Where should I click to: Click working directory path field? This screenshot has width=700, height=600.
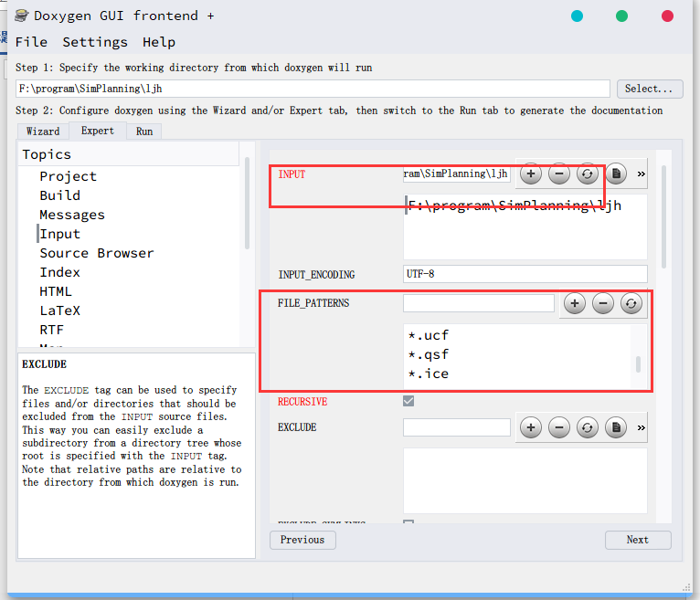tap(313, 89)
